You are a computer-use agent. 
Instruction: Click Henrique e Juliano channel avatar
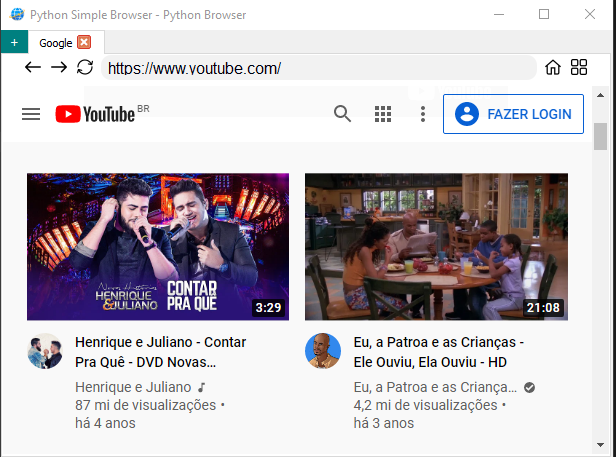[x=45, y=351]
